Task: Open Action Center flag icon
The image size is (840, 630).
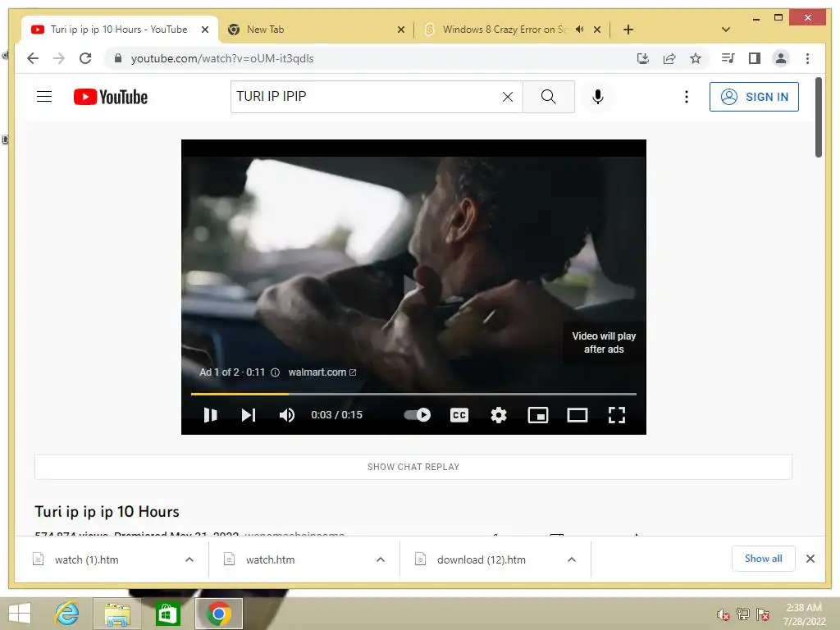Action: 763,614
